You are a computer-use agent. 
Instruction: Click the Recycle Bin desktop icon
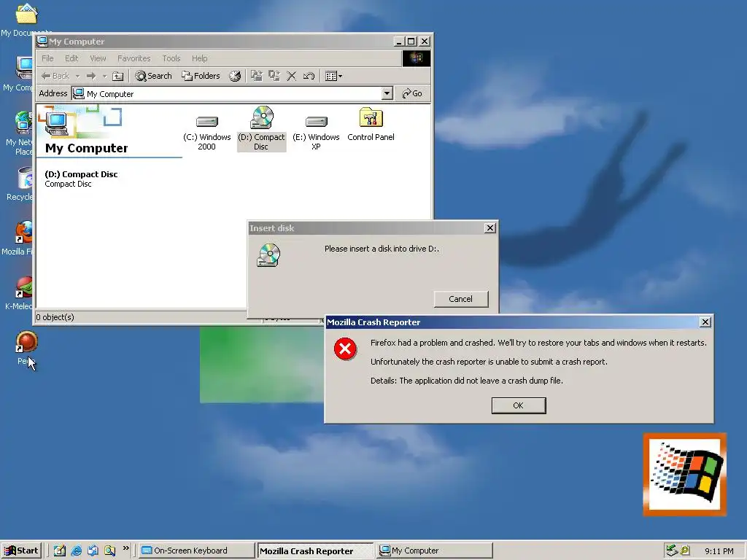pyautogui.click(x=25, y=178)
